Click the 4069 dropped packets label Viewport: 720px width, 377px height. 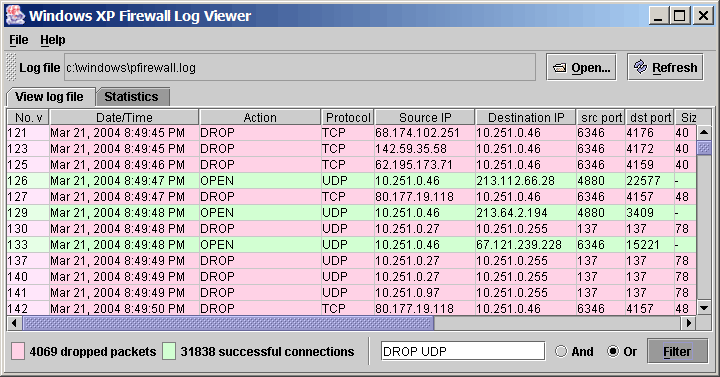pyautogui.click(x=93, y=352)
